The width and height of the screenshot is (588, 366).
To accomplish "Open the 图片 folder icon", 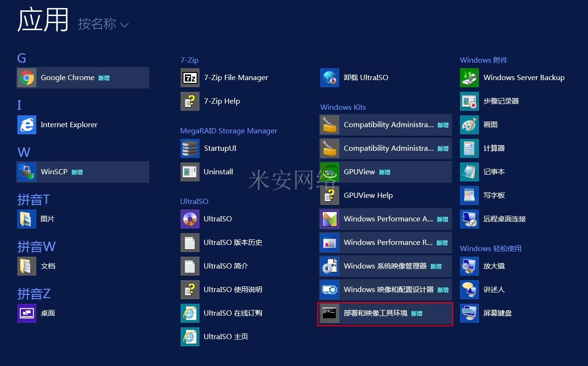I will tap(27, 219).
